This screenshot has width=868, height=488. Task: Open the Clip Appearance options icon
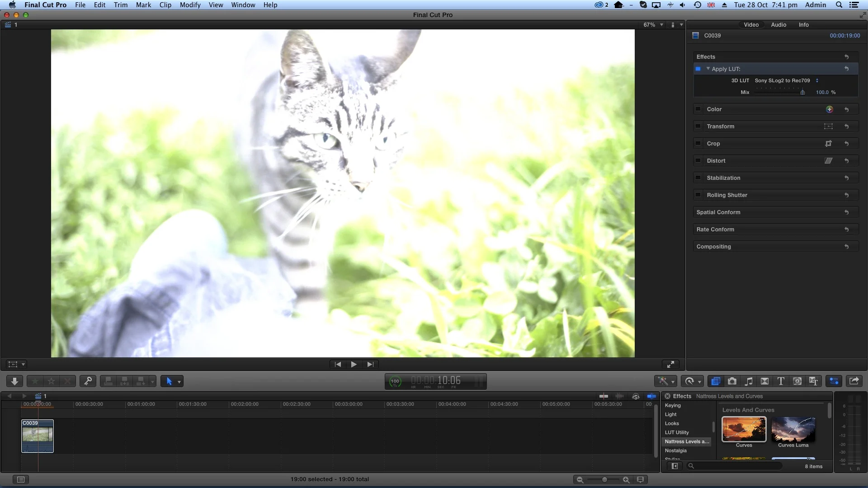pos(640,480)
